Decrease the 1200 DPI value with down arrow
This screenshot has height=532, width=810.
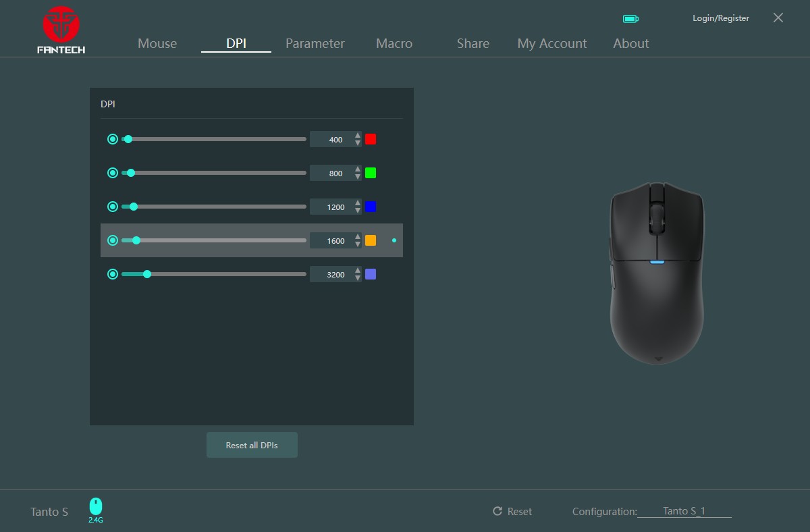click(358, 211)
